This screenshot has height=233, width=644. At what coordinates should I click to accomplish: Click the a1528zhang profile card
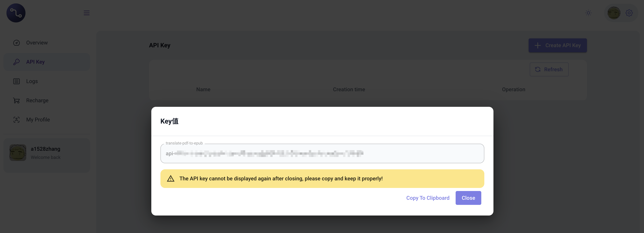pyautogui.click(x=47, y=153)
